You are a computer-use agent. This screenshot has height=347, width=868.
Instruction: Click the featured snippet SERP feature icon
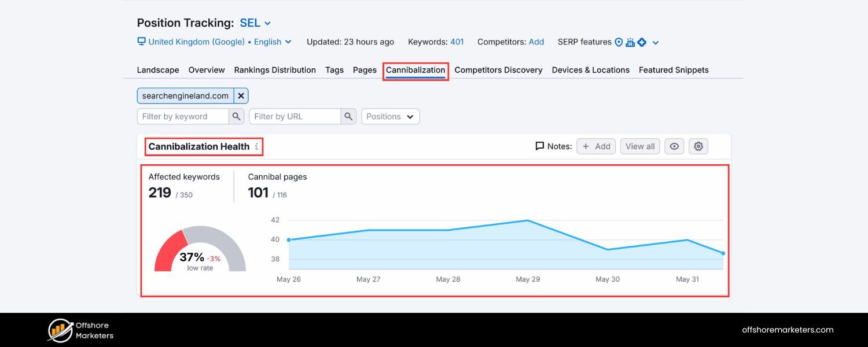coord(641,42)
